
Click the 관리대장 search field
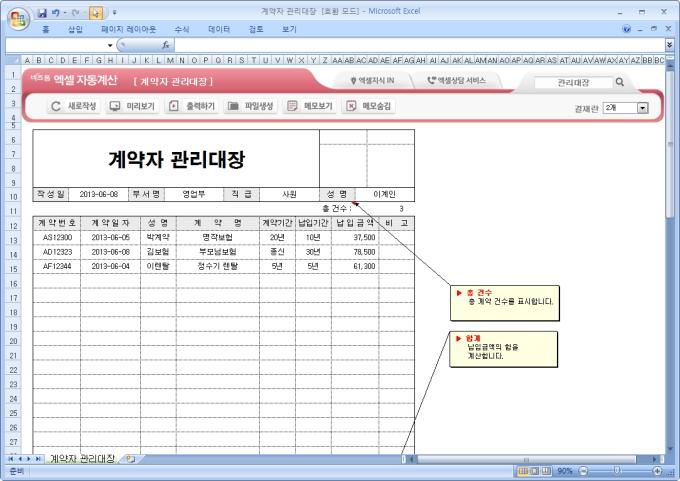(x=573, y=82)
